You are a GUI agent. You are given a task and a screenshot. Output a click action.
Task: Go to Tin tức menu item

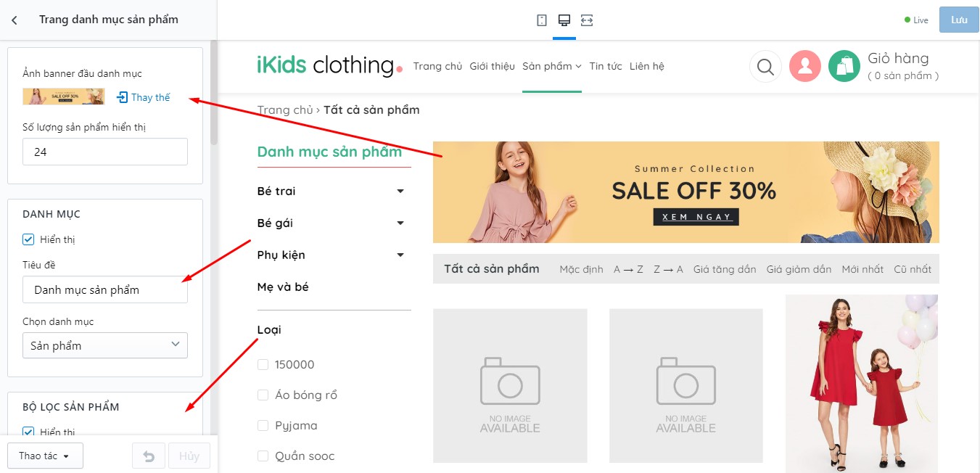(x=606, y=67)
